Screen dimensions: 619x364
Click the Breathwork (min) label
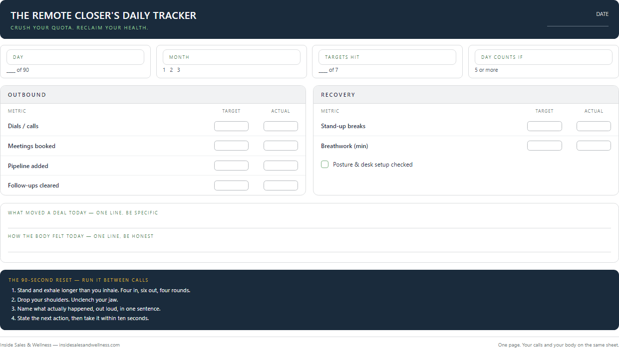click(344, 146)
